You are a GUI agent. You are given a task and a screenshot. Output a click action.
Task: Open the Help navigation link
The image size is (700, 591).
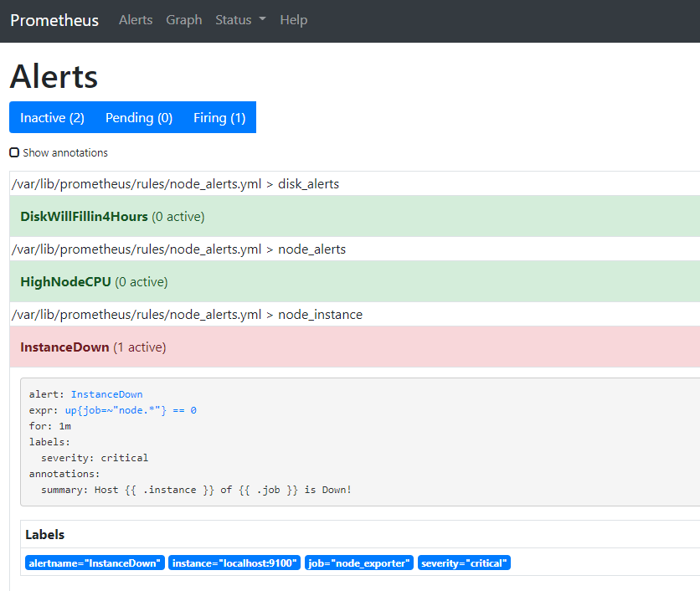click(294, 20)
